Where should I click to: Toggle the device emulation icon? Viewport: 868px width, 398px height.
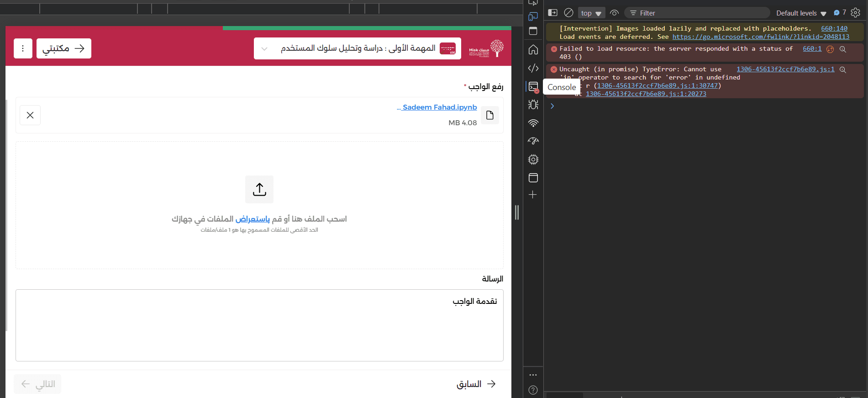(x=533, y=16)
